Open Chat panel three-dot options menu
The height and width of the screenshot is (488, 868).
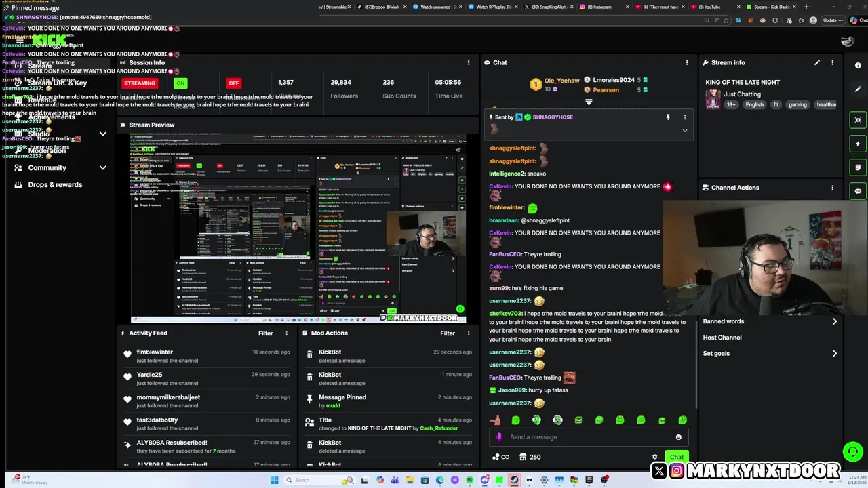pyautogui.click(x=687, y=62)
